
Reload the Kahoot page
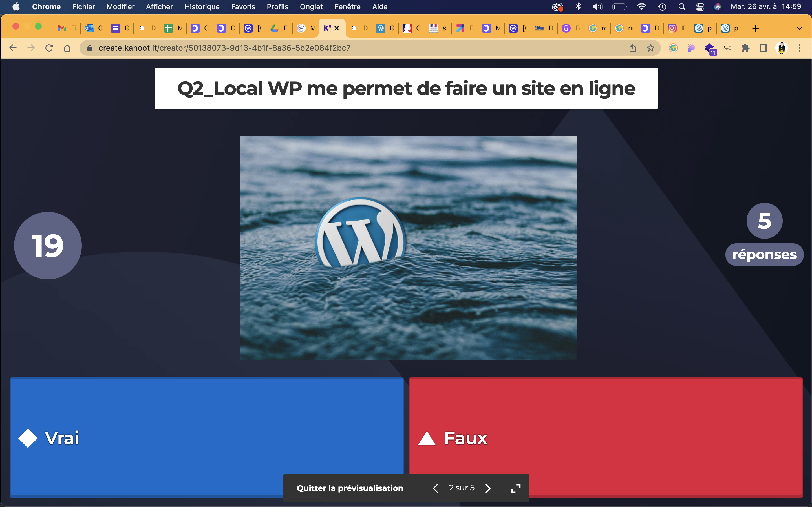pyautogui.click(x=49, y=48)
